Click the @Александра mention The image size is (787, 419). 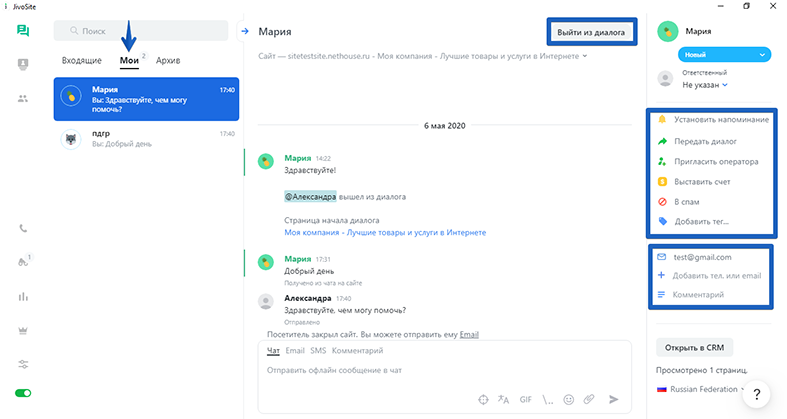click(310, 197)
